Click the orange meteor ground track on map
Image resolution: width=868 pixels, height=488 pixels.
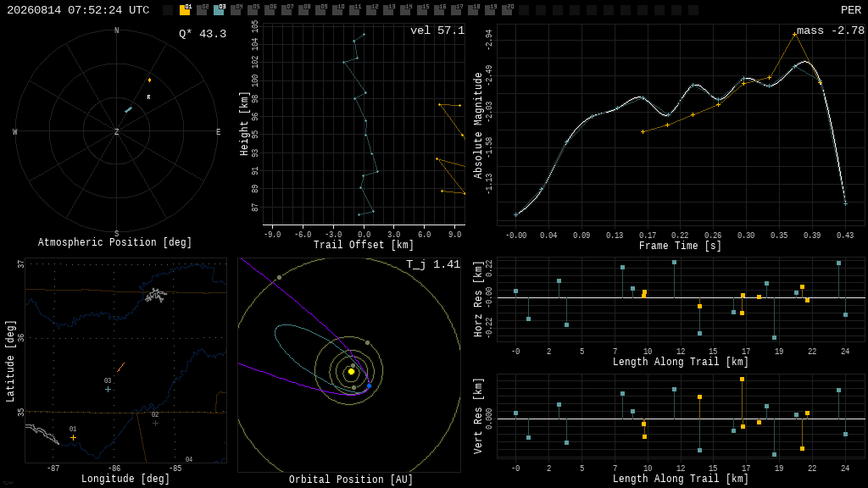click(x=120, y=367)
